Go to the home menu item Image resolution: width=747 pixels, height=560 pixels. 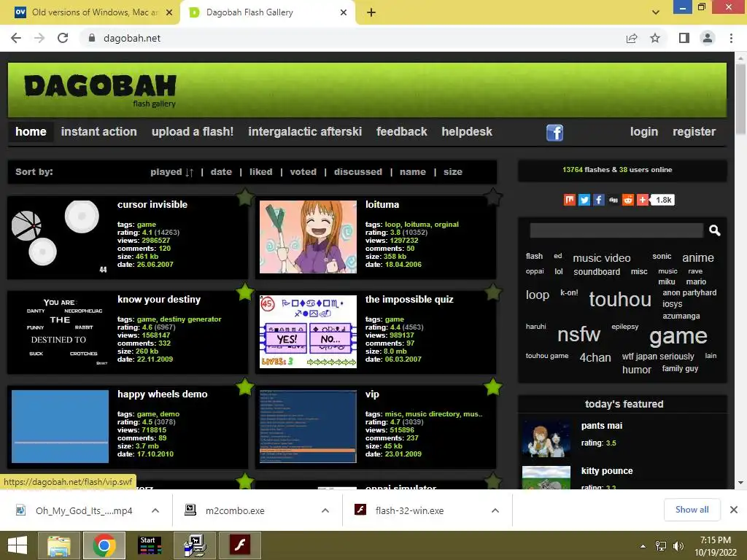tap(31, 131)
